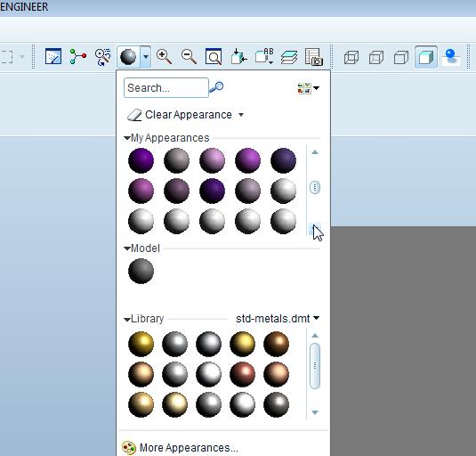Viewport: 476px width, 456px height.
Task: Click the Repaint screen icon
Action: [53, 56]
